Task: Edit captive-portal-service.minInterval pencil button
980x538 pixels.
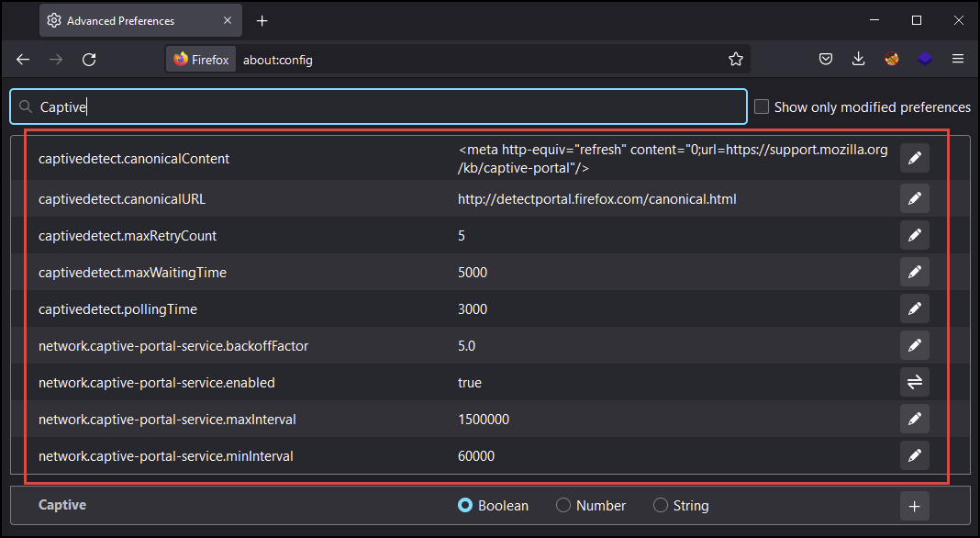Action: [x=914, y=455]
